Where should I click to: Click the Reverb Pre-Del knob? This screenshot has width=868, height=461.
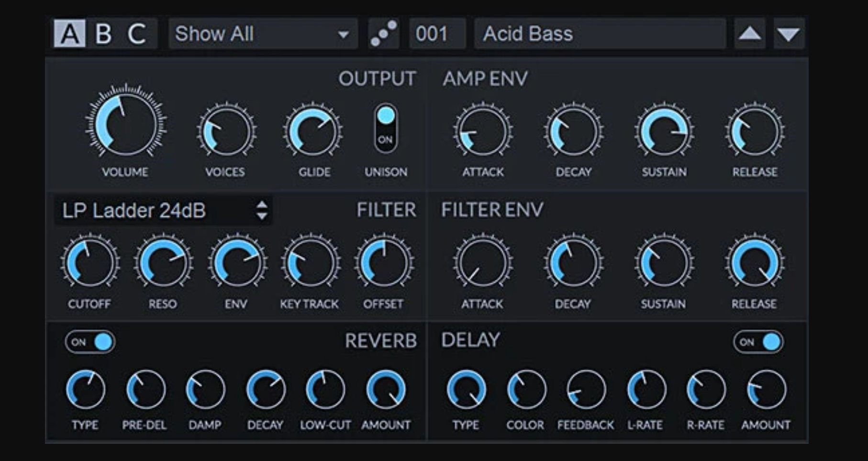click(146, 389)
